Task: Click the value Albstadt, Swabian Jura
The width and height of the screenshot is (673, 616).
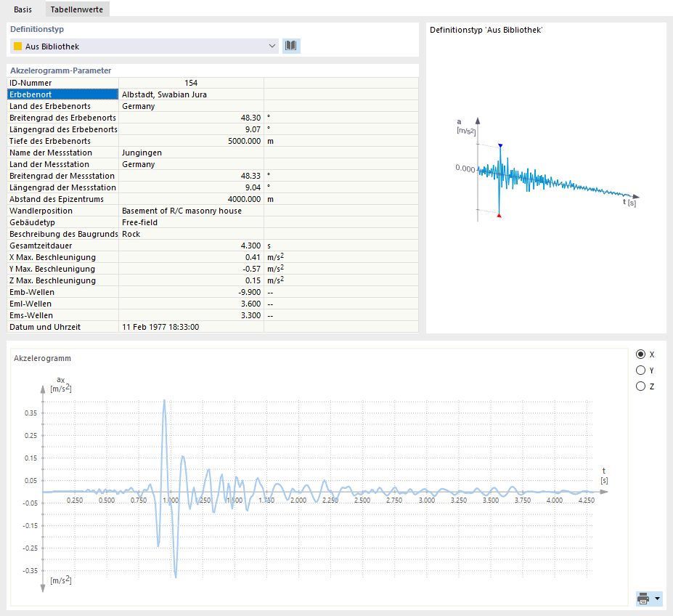Action: click(164, 94)
